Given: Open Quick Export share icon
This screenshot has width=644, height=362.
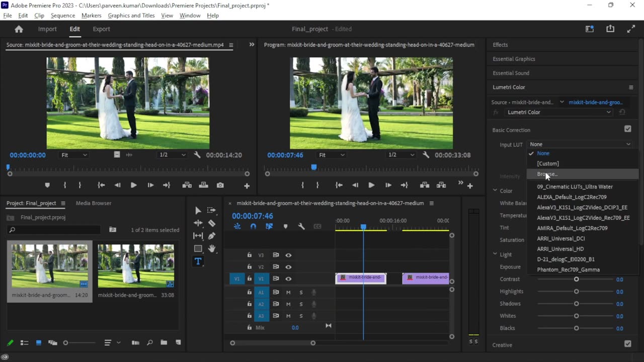Looking at the screenshot, I should [610, 29].
